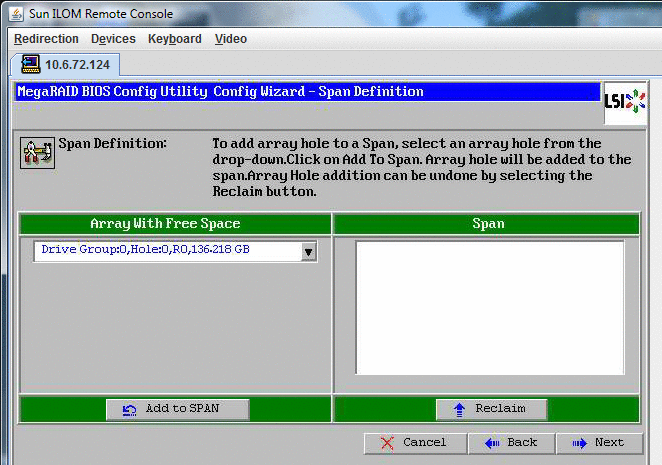Image resolution: width=662 pixels, height=465 pixels.
Task: Expand the array hole drop-down arrow
Action: pyautogui.click(x=309, y=252)
